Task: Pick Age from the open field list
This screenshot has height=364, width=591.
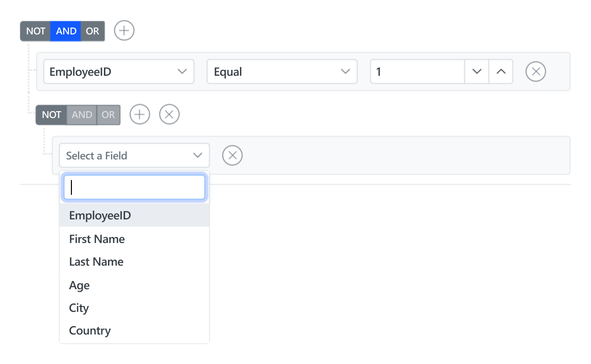Action: [x=79, y=285]
